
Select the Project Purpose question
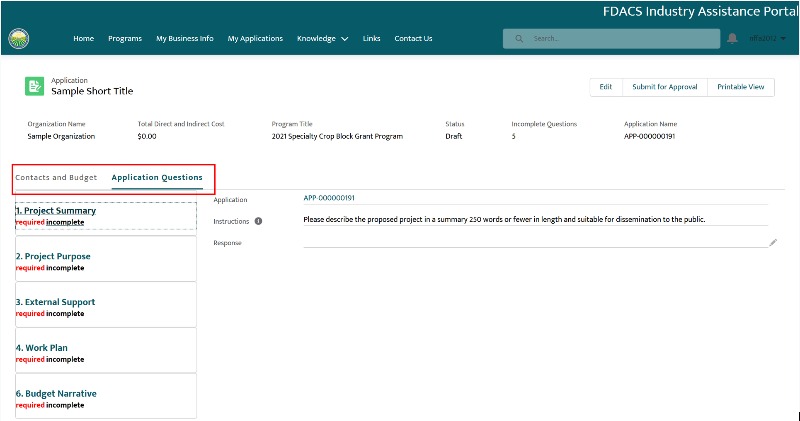(x=54, y=257)
